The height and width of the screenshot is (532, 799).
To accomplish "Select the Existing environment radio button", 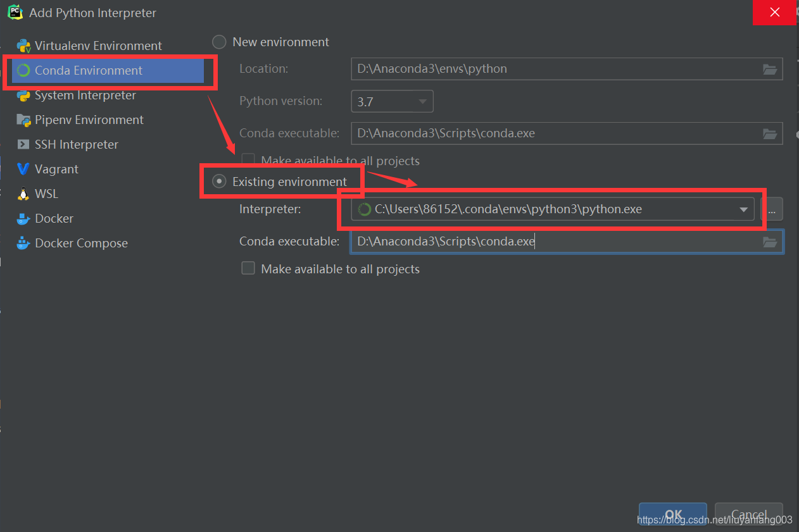I will tap(219, 182).
